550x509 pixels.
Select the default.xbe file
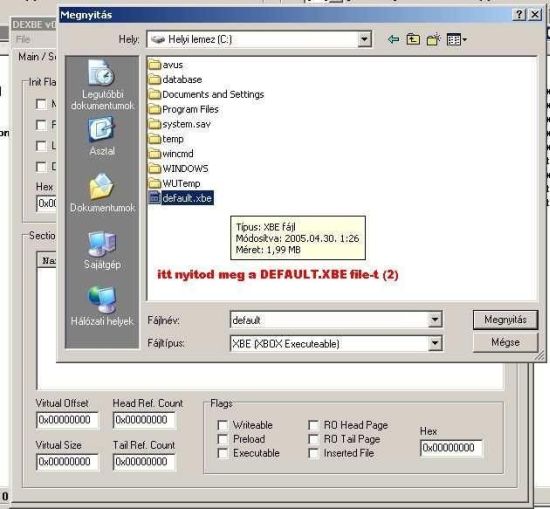181,198
